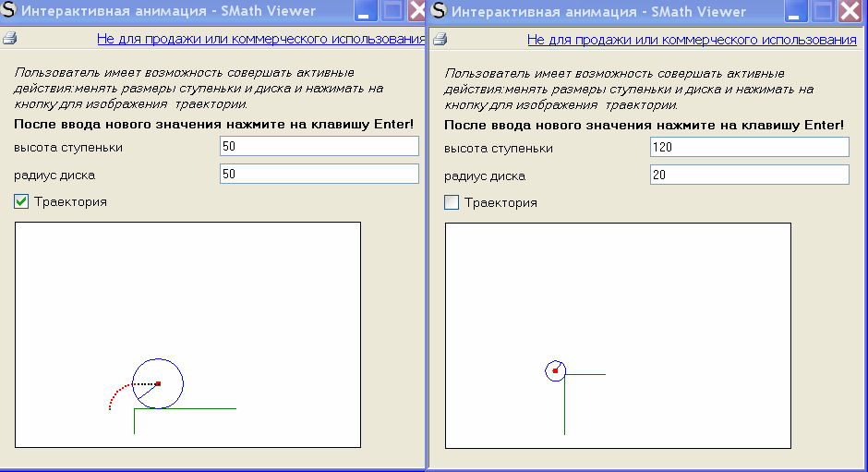Minimize the left SMath Viewer window
This screenshot has width=868, height=472.
366,12
